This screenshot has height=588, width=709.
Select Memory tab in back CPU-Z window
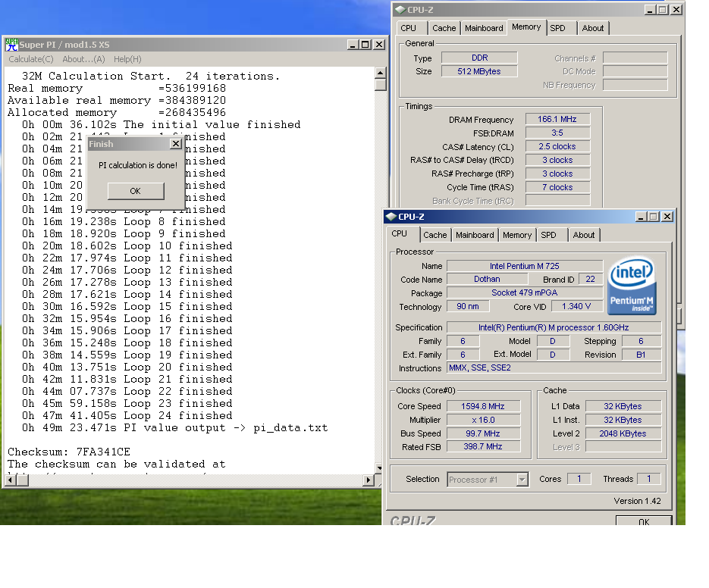(526, 27)
